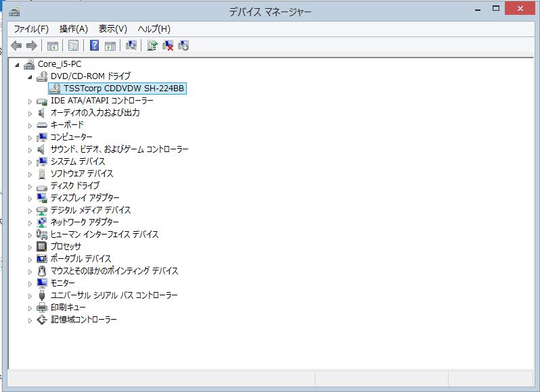
Task: Expand the プロセッサ node
Action: point(30,247)
